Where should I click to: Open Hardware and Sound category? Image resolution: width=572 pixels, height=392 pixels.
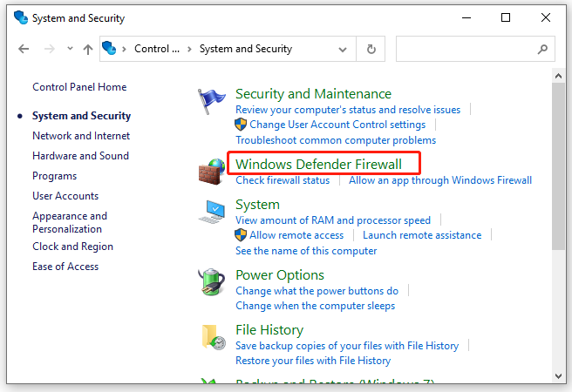80,156
